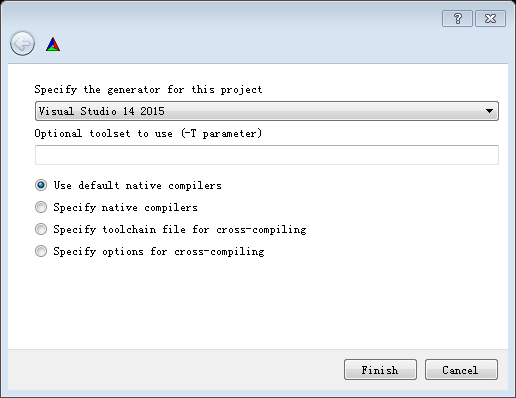Click the Finish button
The image size is (516, 398).
(x=380, y=370)
